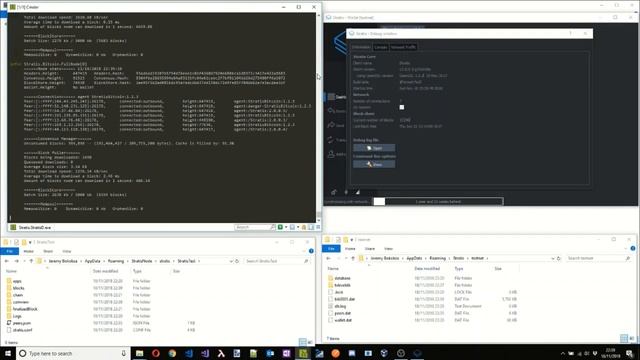Open Help in the StratisTest explorer window
Image resolution: width=640 pixels, height=360 pixels.
tap(311, 251)
